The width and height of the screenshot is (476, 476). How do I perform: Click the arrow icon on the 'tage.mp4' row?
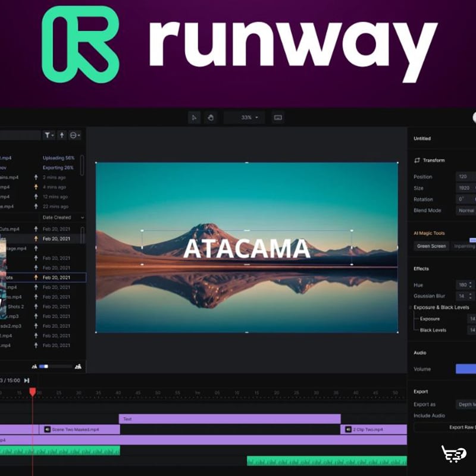coord(36,248)
